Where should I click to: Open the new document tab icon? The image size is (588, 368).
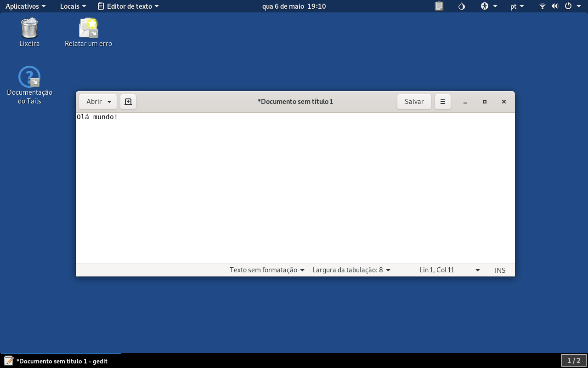[128, 102]
